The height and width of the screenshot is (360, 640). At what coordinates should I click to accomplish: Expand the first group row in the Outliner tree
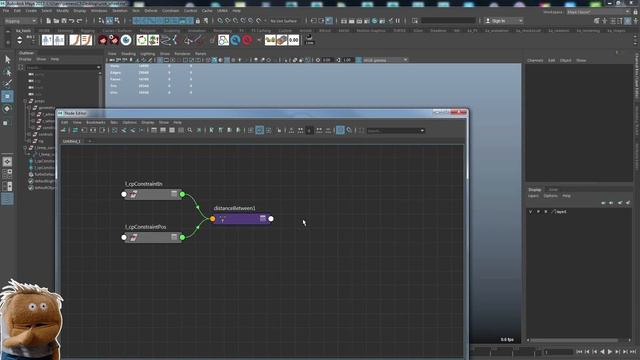click(25, 101)
